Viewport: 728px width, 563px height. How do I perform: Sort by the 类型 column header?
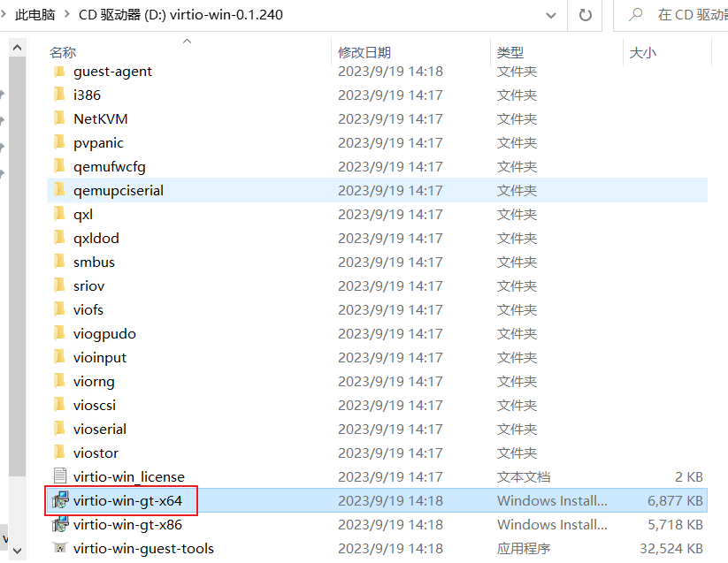click(510, 53)
